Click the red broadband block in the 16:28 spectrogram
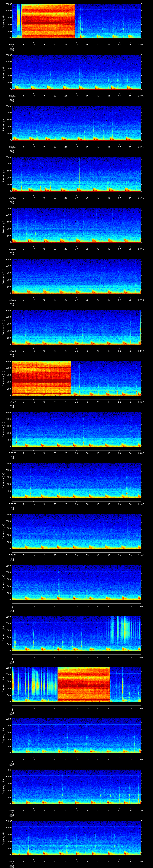Viewport: 153px width, 868px height. coord(41,377)
